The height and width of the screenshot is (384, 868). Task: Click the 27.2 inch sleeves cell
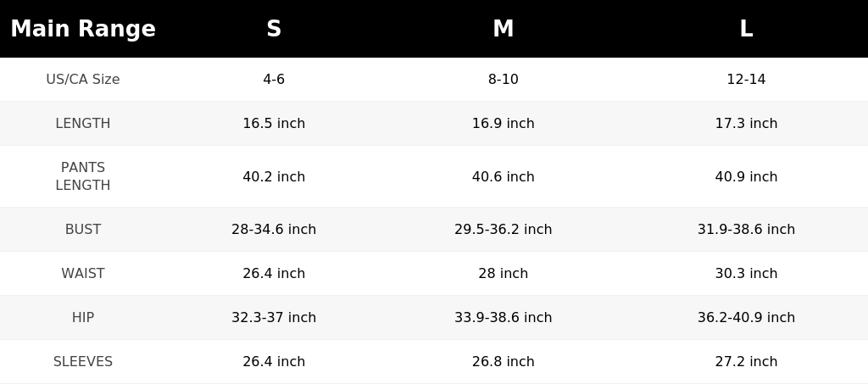[746, 361]
